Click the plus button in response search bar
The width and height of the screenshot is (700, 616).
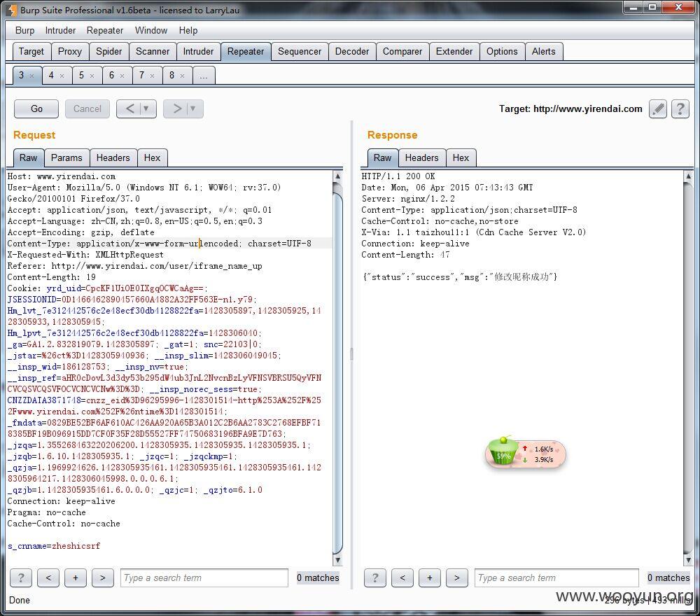pyautogui.click(x=430, y=577)
